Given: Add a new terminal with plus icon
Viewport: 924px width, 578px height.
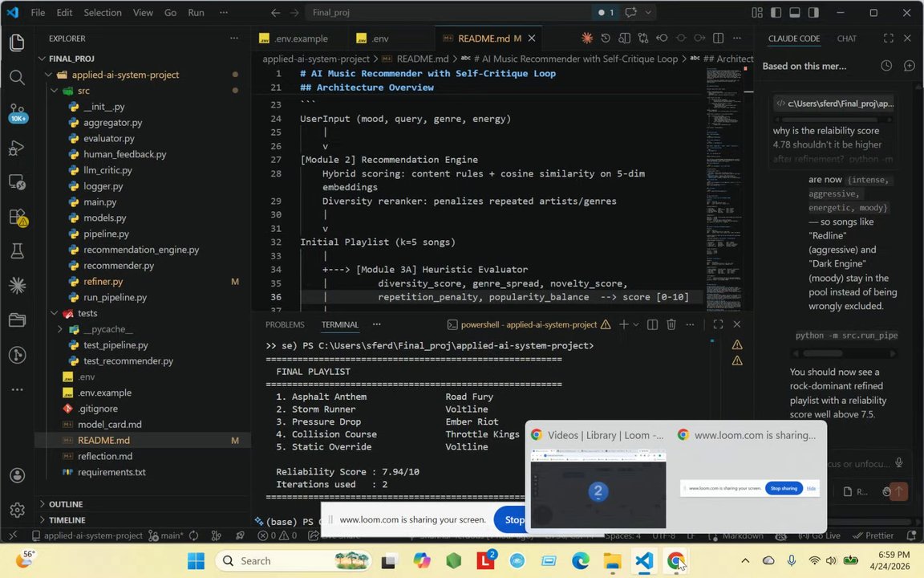Looking at the screenshot, I should coord(623,324).
